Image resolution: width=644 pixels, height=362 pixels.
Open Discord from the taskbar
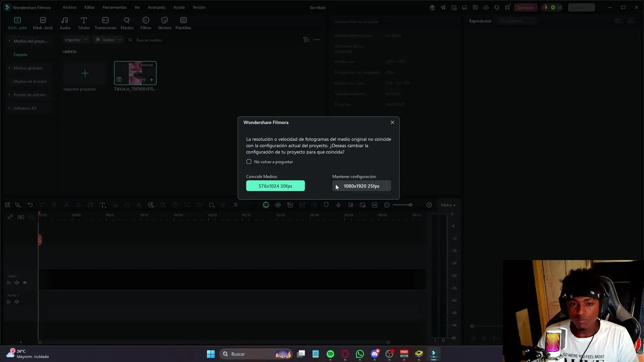(x=374, y=354)
